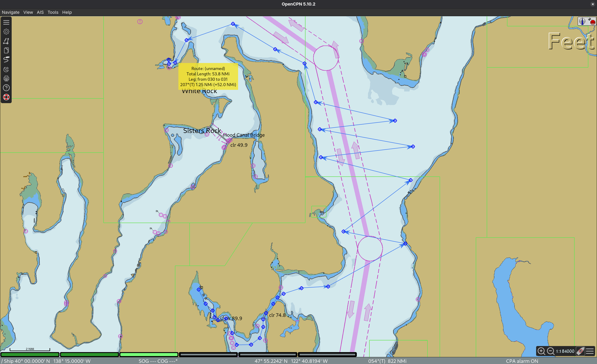Select the Create Route tool
Screen dimensions: 597x364
pos(6,41)
